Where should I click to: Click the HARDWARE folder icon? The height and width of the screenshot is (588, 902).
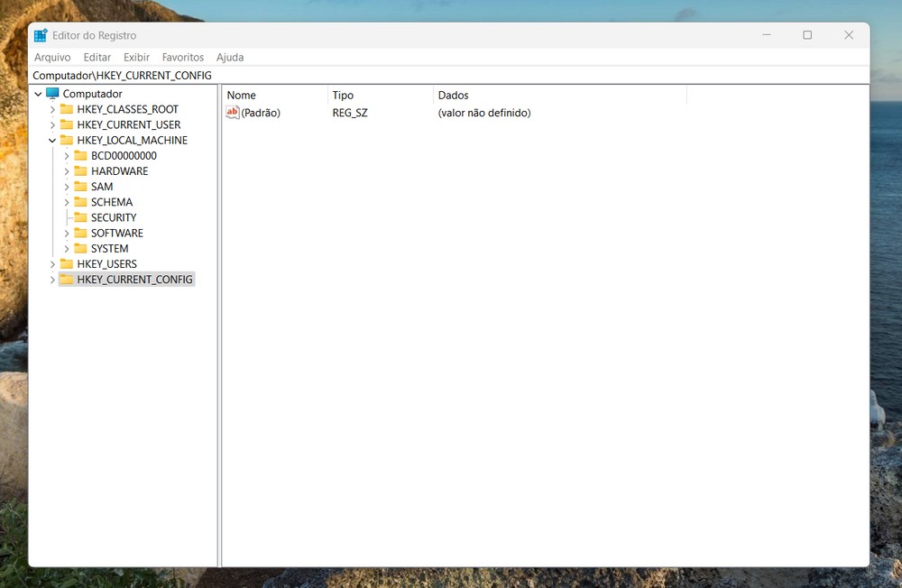(x=80, y=171)
